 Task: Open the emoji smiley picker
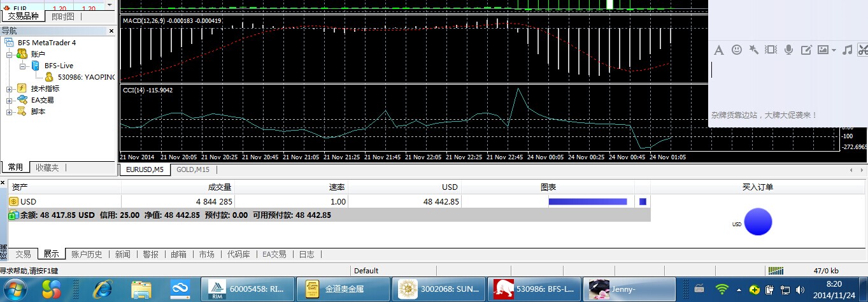[x=737, y=50]
